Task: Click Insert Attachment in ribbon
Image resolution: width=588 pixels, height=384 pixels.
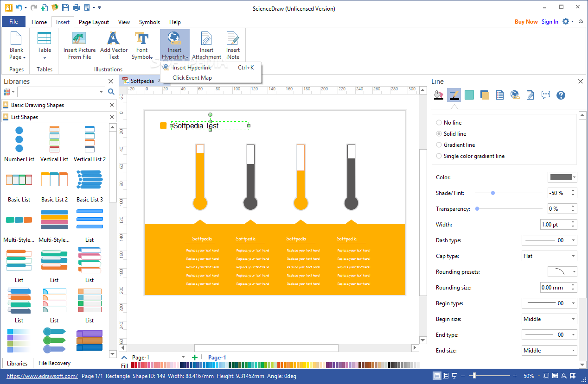Action: (x=207, y=45)
